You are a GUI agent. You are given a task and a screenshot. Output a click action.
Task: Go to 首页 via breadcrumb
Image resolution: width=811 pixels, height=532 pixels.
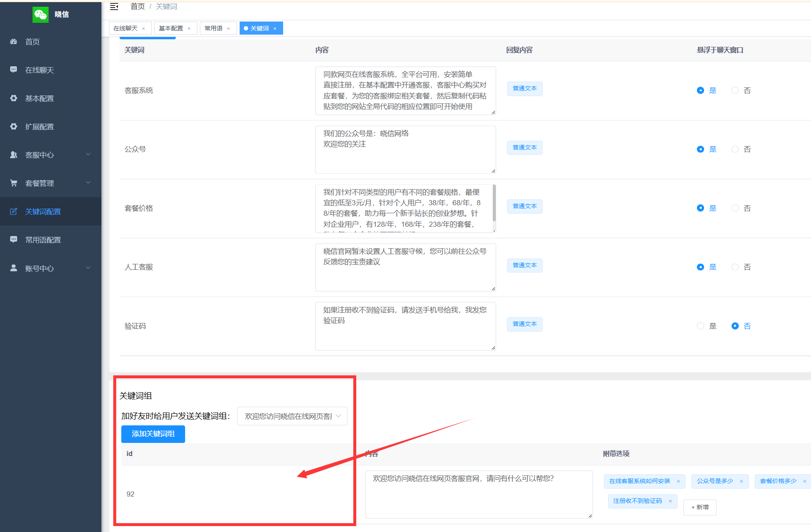point(138,6)
